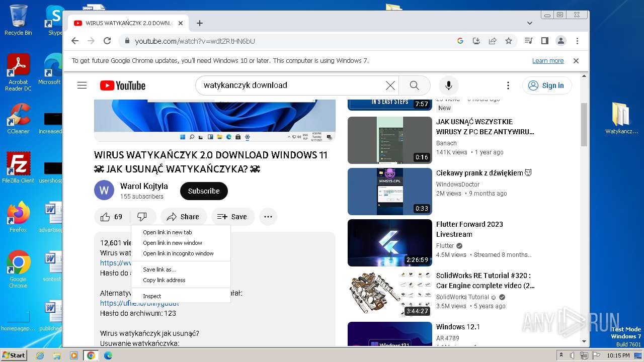Click the Google icon in the address bar
This screenshot has width=644, height=362.
[460, 41]
